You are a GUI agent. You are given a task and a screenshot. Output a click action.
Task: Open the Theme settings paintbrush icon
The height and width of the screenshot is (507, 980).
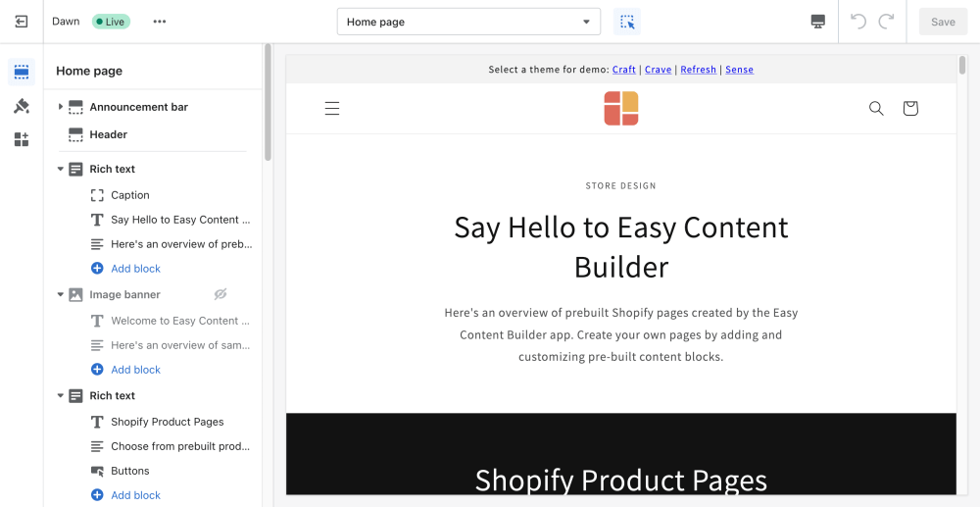pyautogui.click(x=22, y=106)
